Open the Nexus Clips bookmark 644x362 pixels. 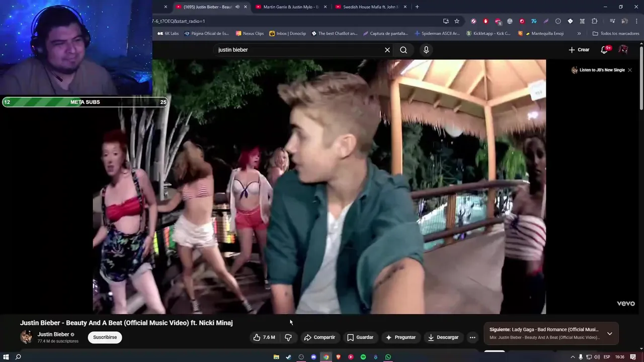click(250, 33)
